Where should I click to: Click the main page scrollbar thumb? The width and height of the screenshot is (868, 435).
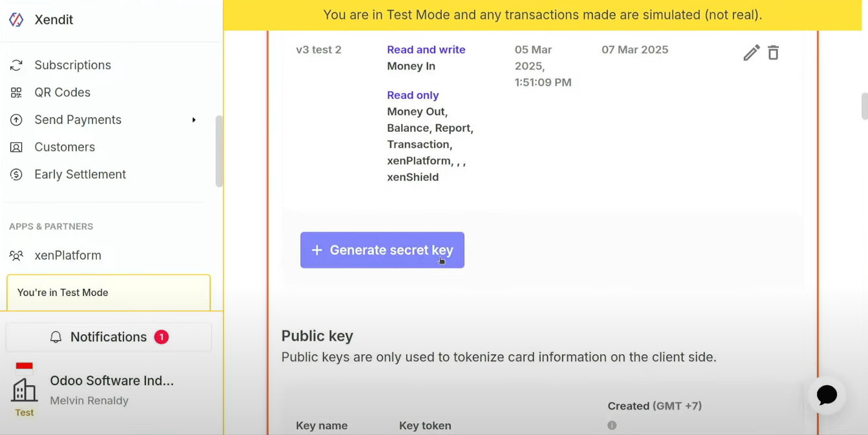pyautogui.click(x=865, y=106)
